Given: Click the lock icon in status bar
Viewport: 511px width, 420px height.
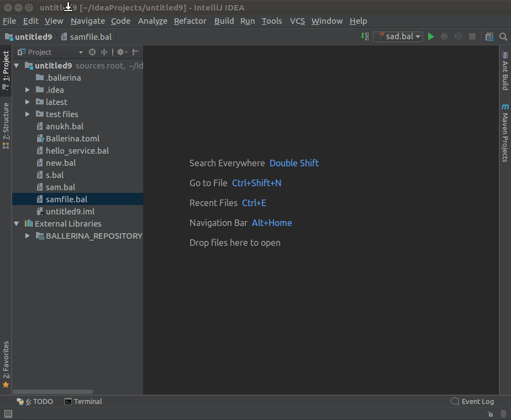Looking at the screenshot, I should click(x=490, y=414).
